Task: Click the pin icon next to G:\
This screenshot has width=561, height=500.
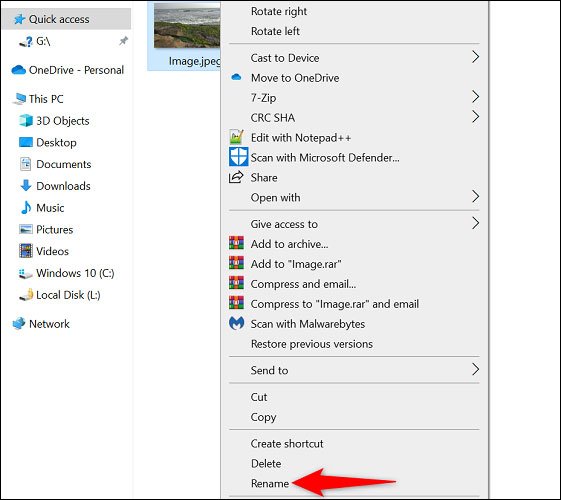Action: click(x=123, y=41)
